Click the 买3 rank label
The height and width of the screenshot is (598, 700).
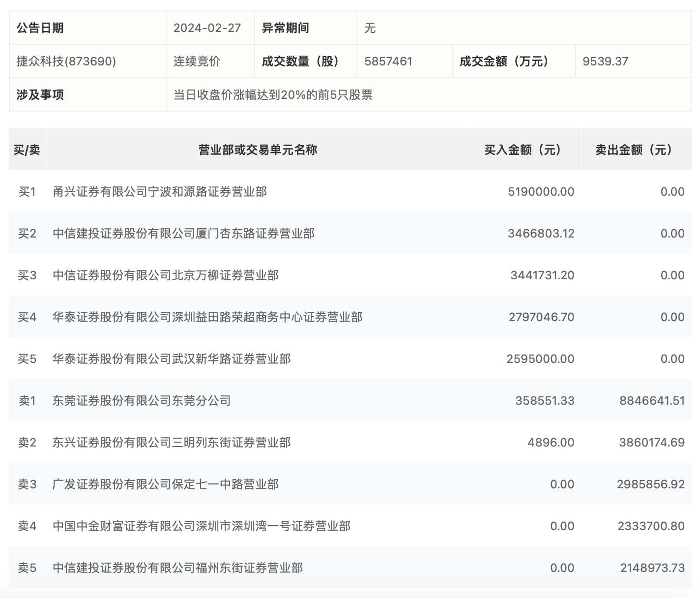click(x=27, y=275)
